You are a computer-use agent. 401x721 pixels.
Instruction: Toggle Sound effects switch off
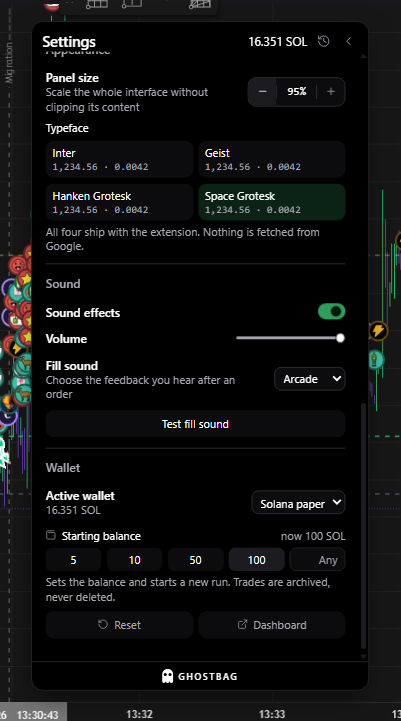(x=332, y=311)
